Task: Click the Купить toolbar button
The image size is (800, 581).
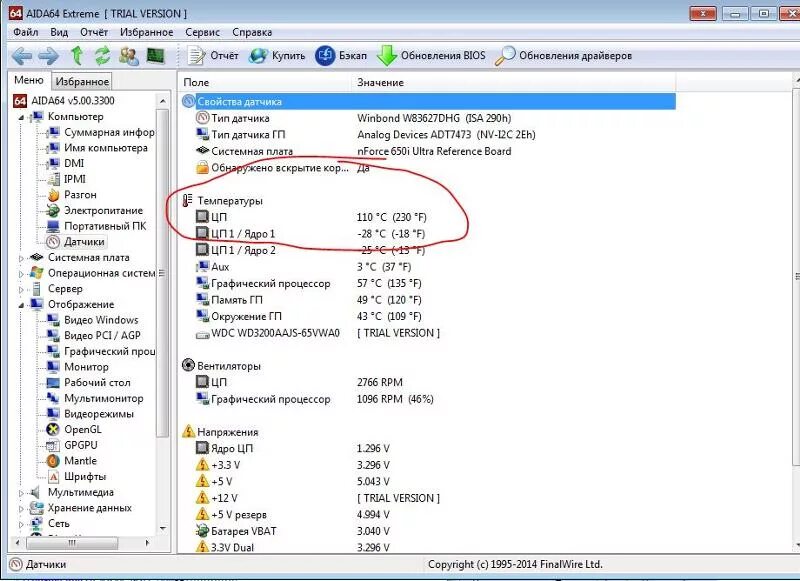Action: tap(277, 56)
